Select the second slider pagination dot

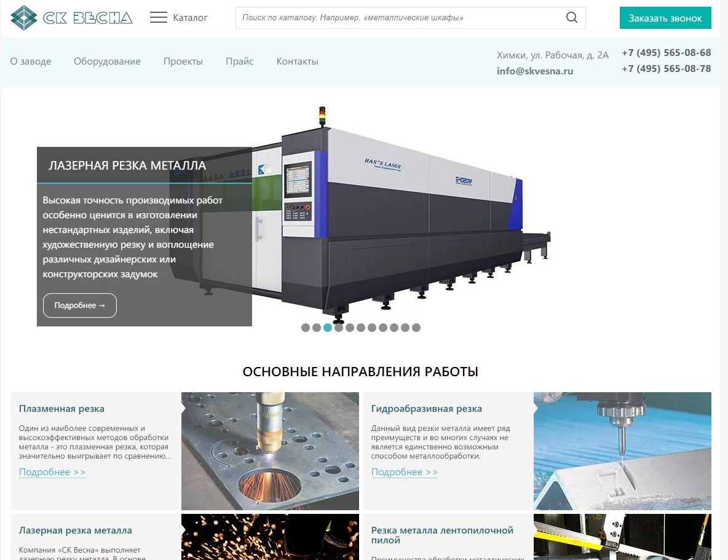click(x=317, y=328)
